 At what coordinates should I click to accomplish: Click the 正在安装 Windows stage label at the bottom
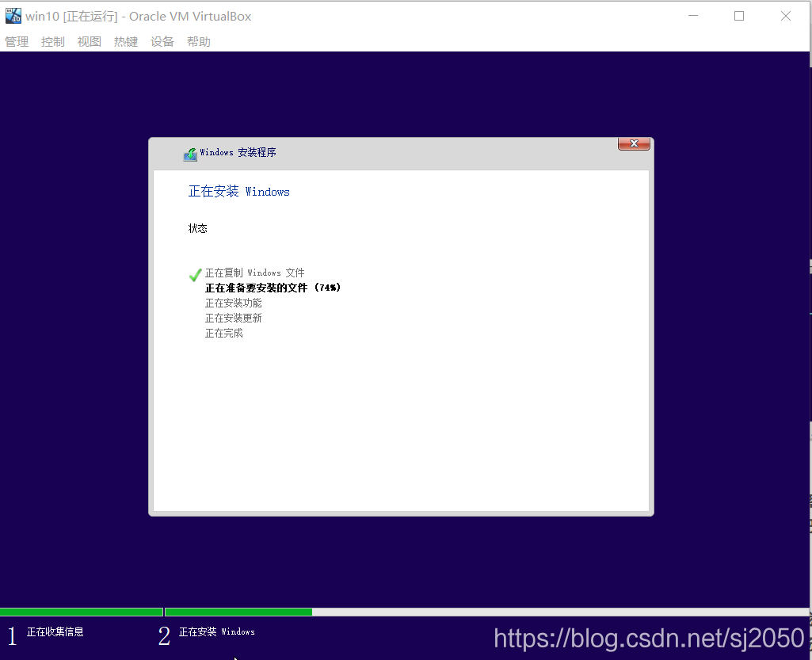tap(217, 632)
